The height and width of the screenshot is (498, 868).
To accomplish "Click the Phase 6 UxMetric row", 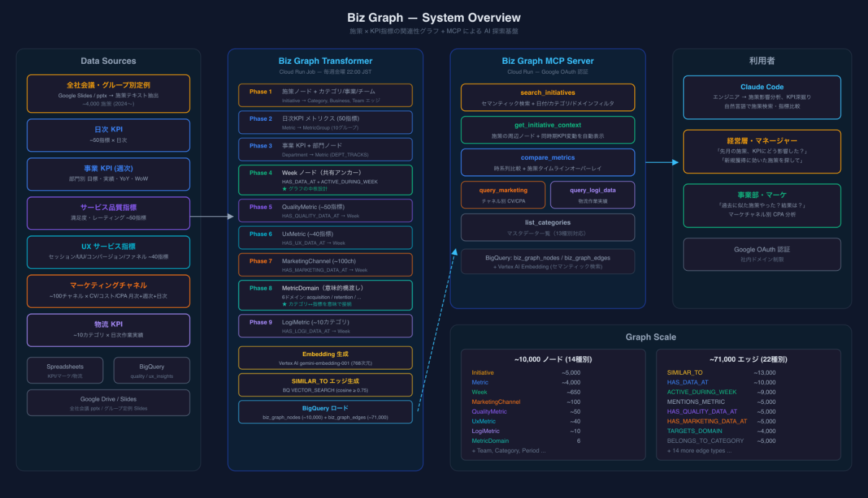I will pos(325,238).
